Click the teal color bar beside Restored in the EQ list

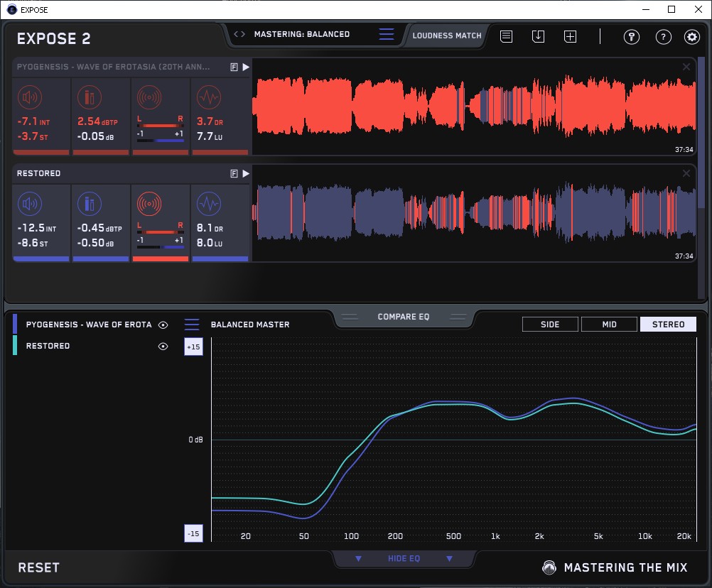15,345
